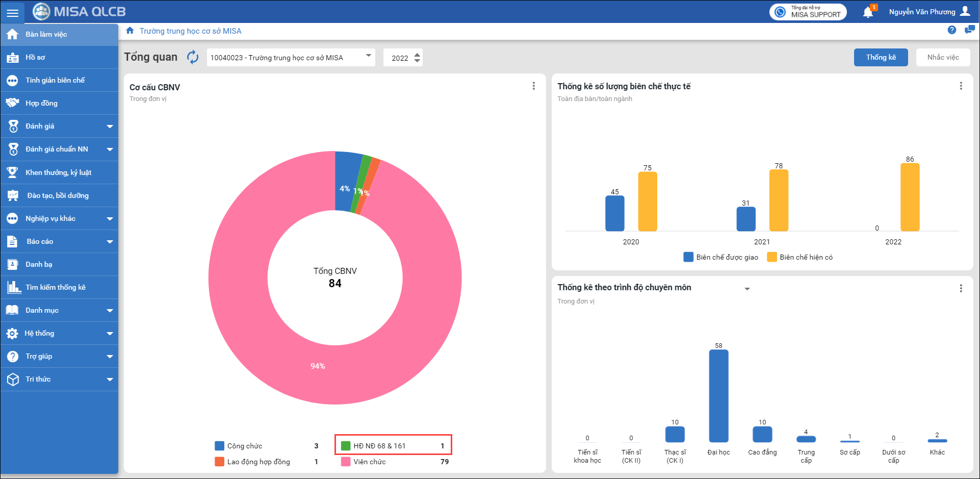Open MISA SUPPORT hotline badge
Screen dimensions: 980x479
click(808, 12)
